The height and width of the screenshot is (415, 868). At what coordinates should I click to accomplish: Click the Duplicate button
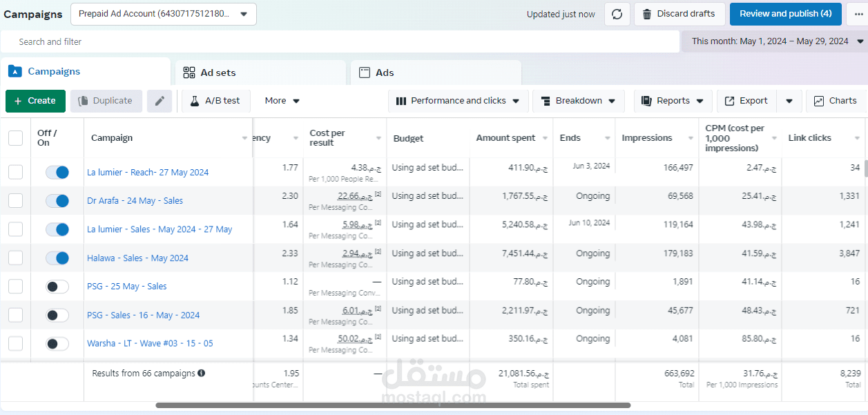click(x=106, y=101)
